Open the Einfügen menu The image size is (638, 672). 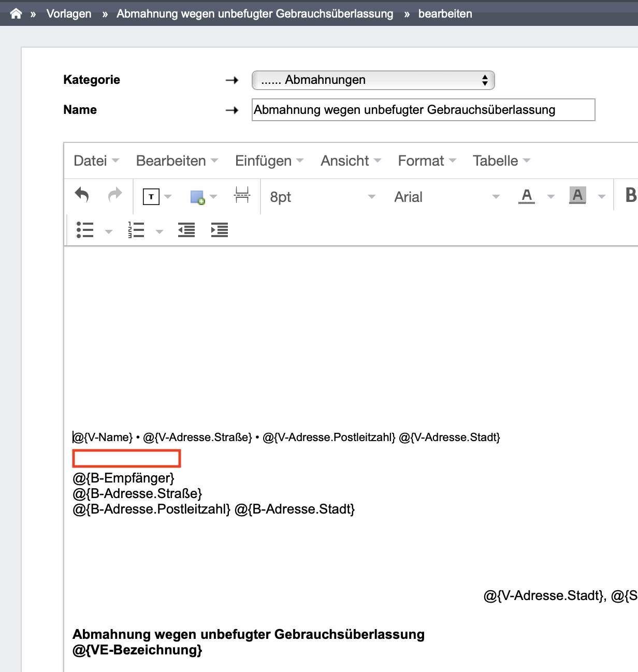point(269,161)
